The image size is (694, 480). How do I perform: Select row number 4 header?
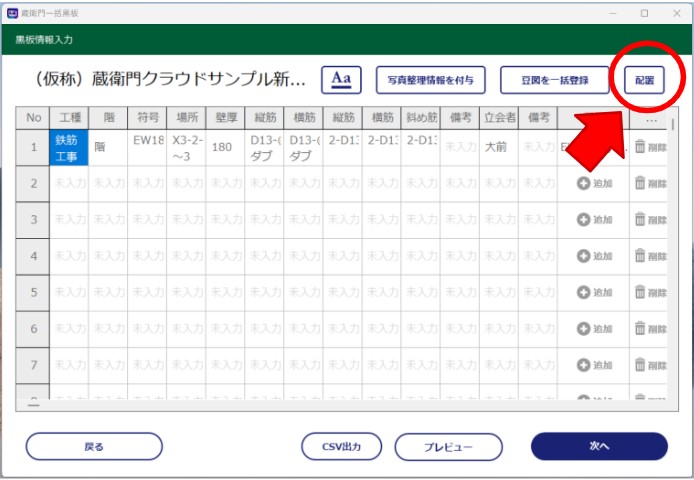click(33, 256)
